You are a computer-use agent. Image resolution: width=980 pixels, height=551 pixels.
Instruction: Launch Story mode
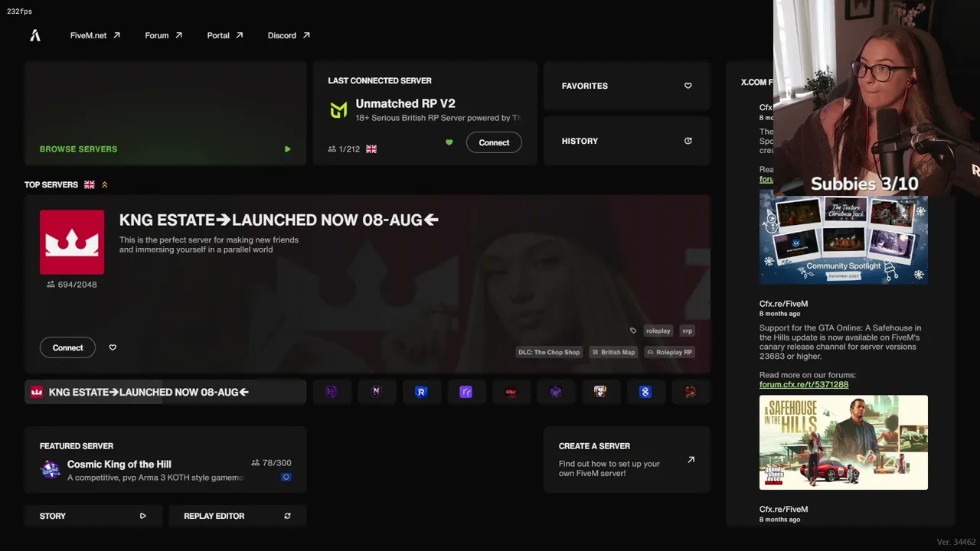[93, 516]
